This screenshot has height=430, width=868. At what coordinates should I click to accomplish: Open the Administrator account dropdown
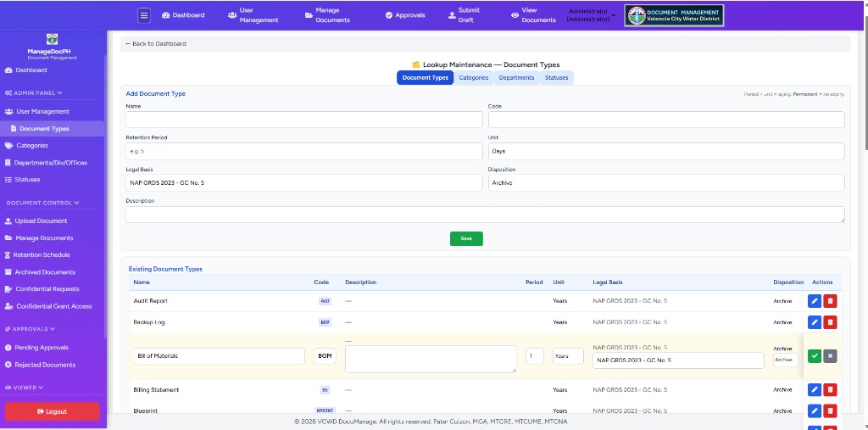[x=591, y=15]
